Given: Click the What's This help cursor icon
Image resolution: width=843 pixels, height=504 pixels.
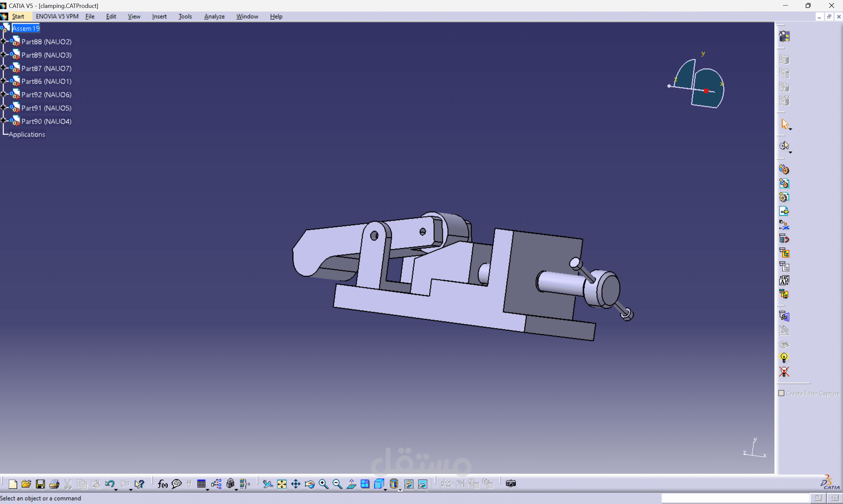Looking at the screenshot, I should click(139, 484).
